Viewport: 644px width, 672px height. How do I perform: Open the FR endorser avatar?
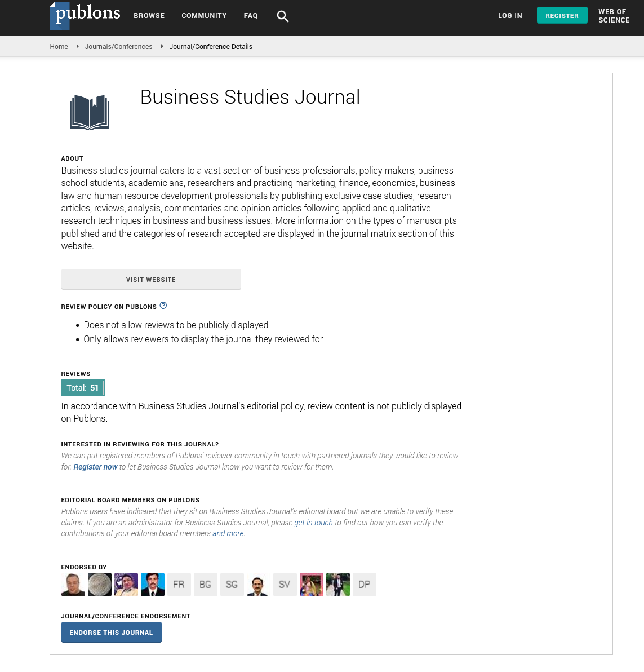point(179,585)
